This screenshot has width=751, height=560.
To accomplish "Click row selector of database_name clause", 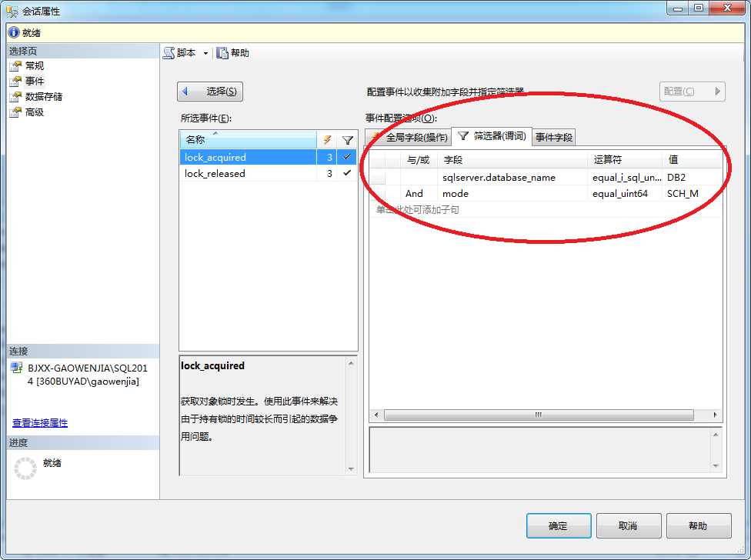I will pos(377,177).
